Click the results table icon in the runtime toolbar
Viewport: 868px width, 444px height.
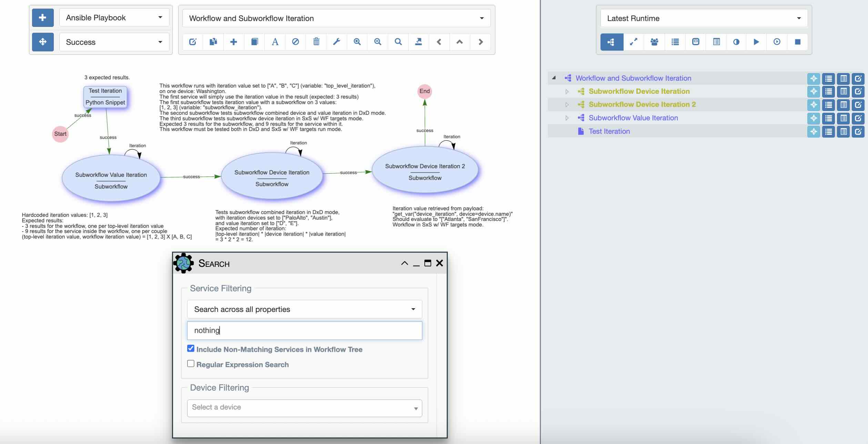[x=716, y=42]
